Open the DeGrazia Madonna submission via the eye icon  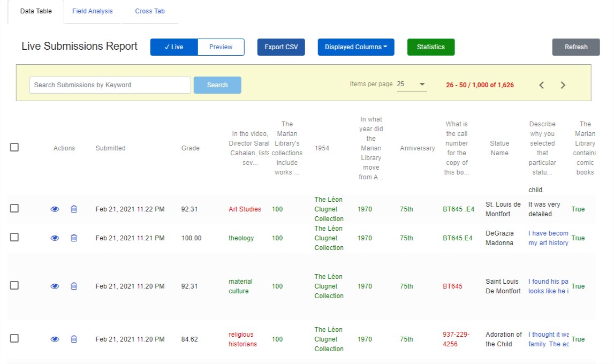point(54,238)
